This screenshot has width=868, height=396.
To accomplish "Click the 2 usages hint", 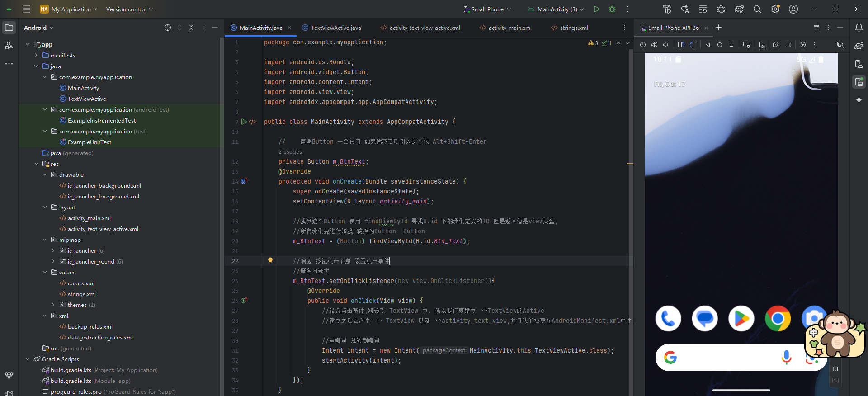I will pos(290,152).
